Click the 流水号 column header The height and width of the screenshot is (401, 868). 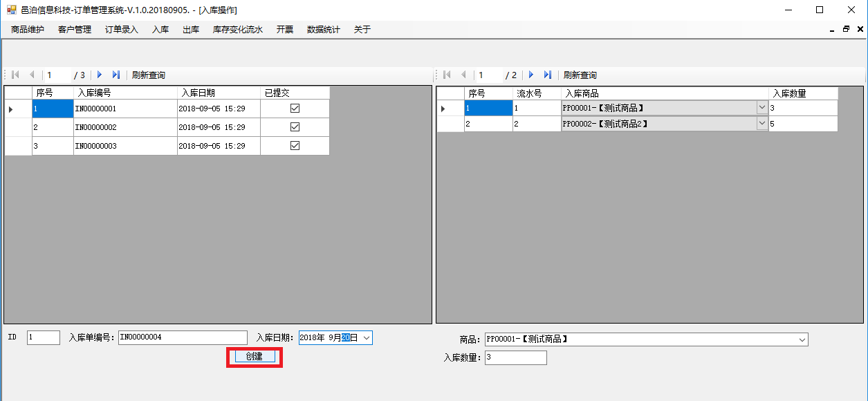[x=537, y=93]
